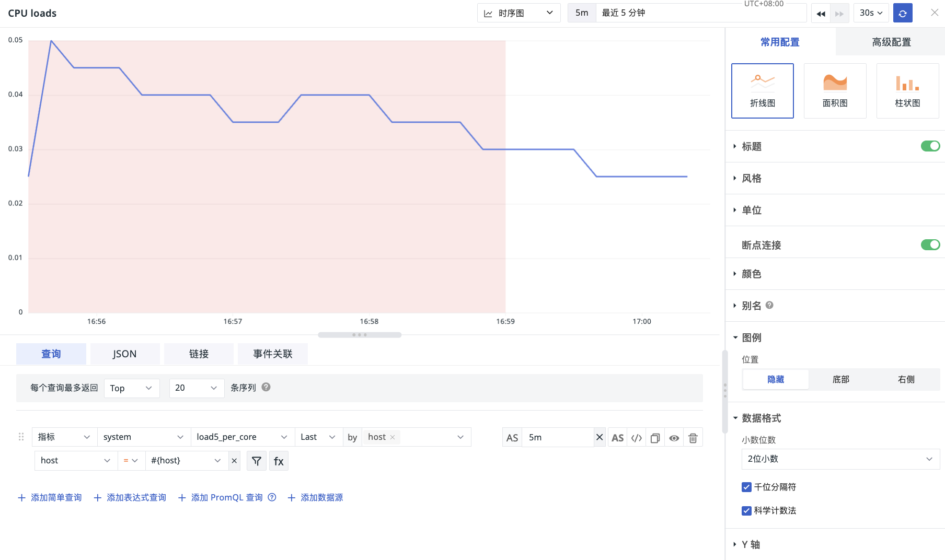Click the blue refresh icon button
The height and width of the screenshot is (560, 945).
tap(903, 13)
